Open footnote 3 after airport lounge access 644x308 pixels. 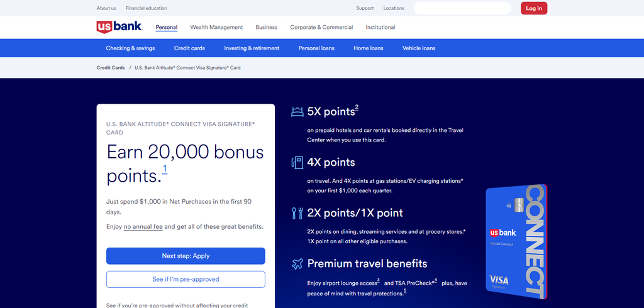[378, 280]
